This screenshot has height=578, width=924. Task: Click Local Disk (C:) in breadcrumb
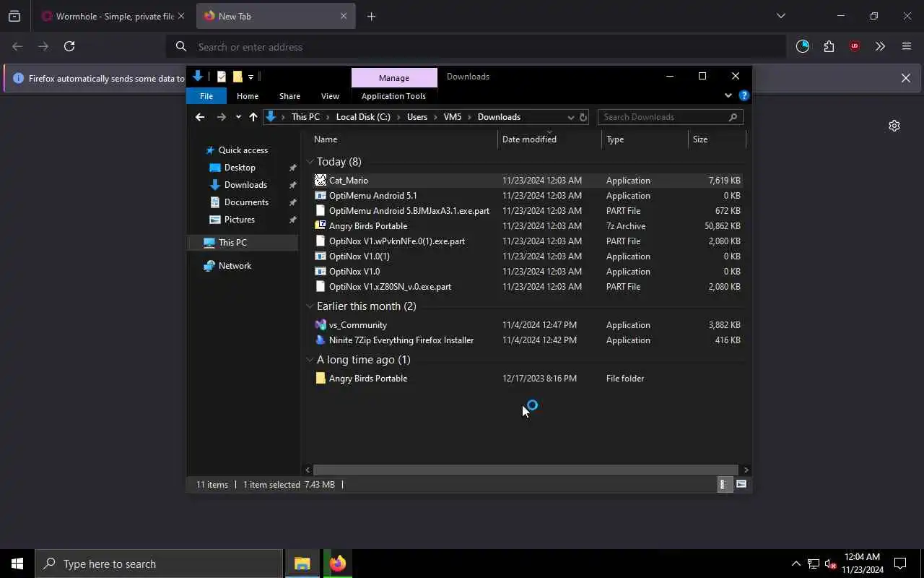pos(363,117)
